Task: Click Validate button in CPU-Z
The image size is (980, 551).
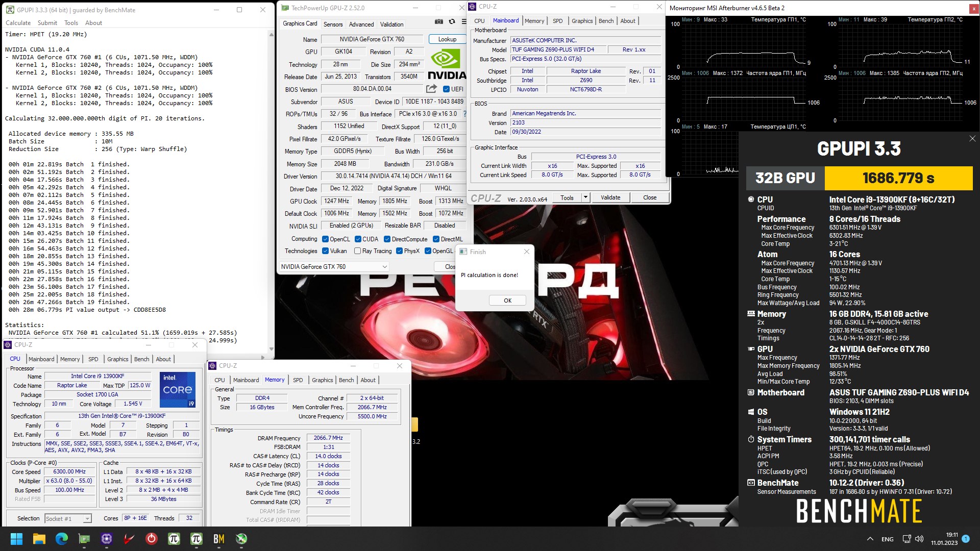Action: click(x=610, y=197)
